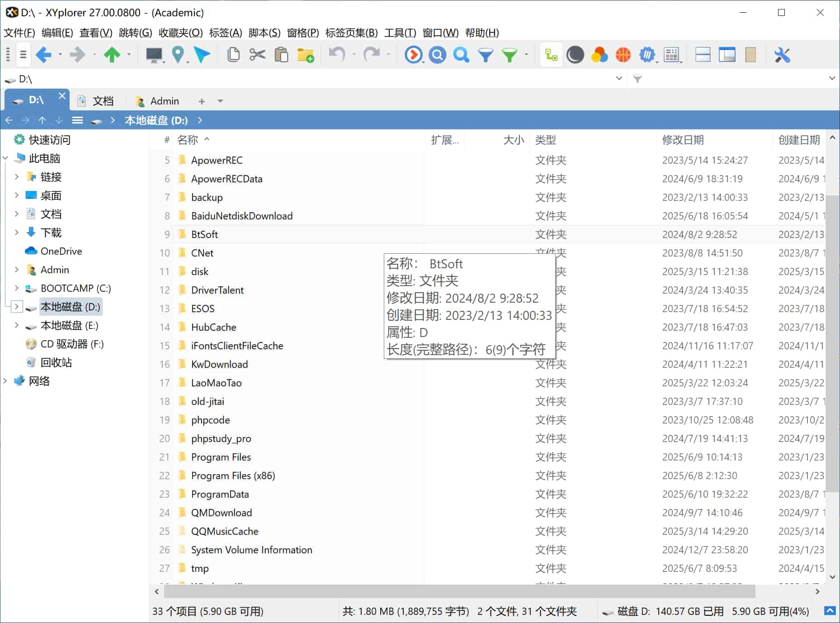Expand 桌面 node in the tree
Viewport: 840px width, 623px height.
(x=16, y=195)
